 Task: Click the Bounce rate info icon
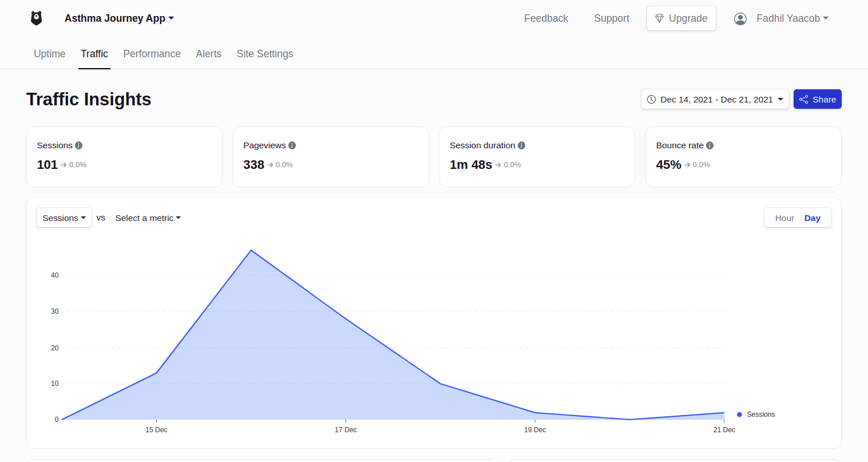pos(710,145)
